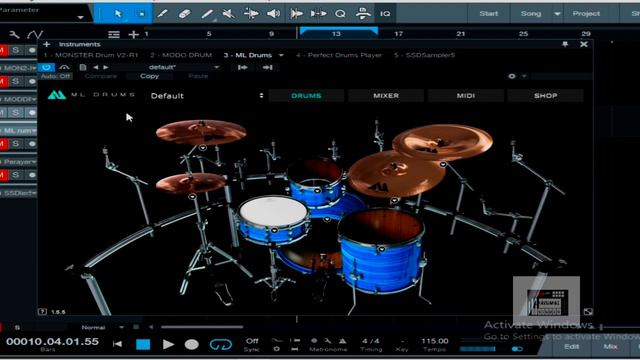Load next preset arrow
The width and height of the screenshot is (640, 360).
tap(106, 67)
